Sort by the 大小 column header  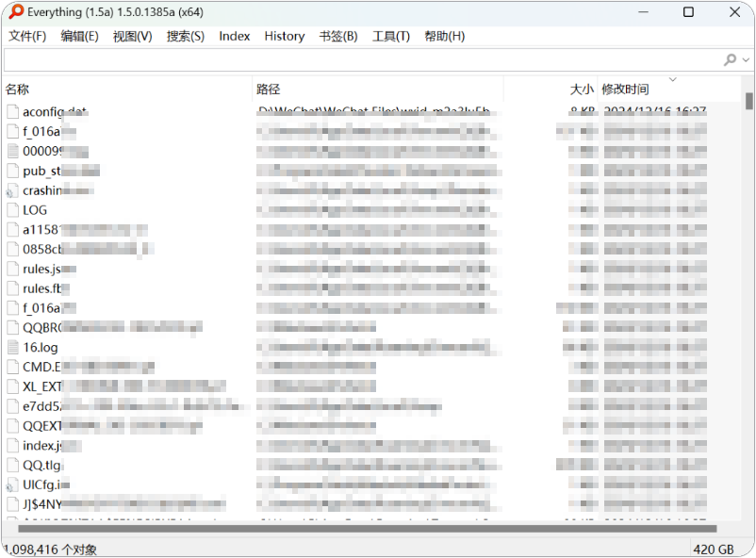(x=551, y=90)
